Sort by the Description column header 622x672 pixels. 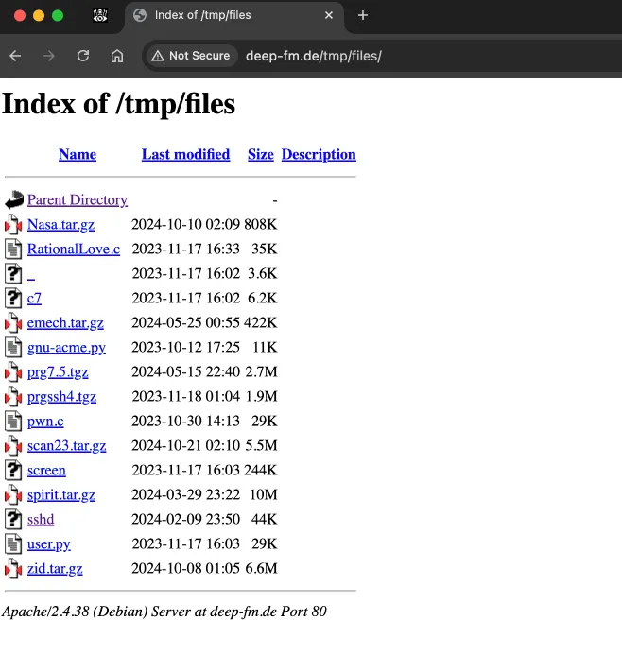tap(319, 155)
